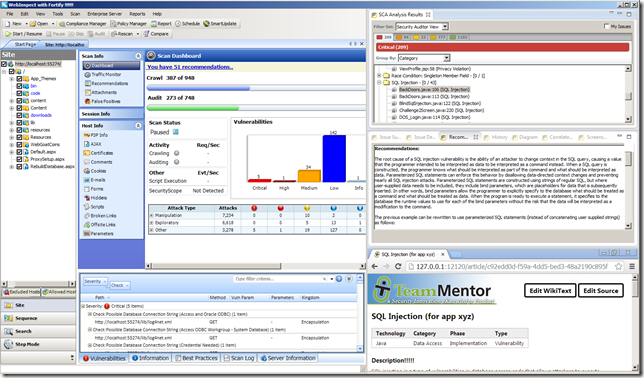Viewport: 644px width, 378px height.
Task: Expand the Exploratory attack type row
Action: [151, 223]
